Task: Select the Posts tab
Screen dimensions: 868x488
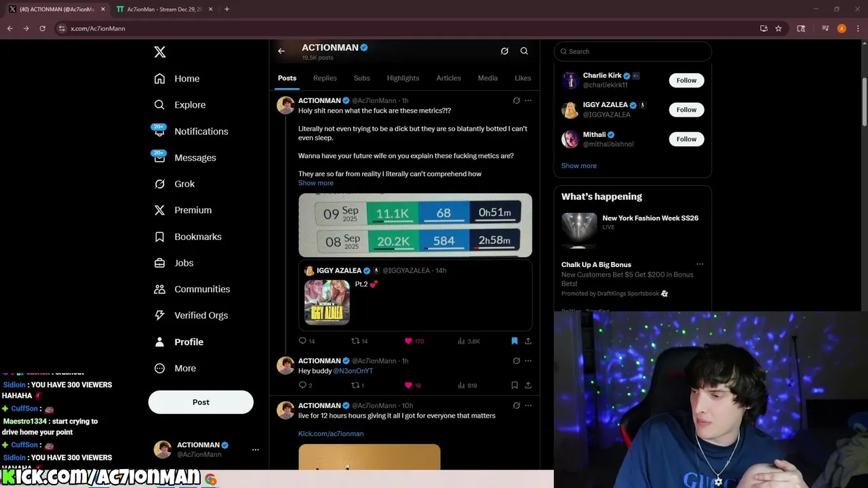Action: (x=287, y=78)
